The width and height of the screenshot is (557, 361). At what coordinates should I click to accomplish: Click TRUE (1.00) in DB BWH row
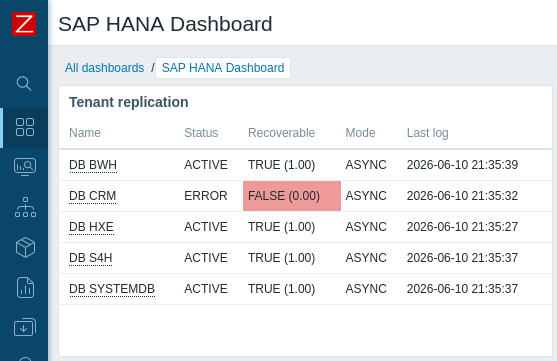281,165
